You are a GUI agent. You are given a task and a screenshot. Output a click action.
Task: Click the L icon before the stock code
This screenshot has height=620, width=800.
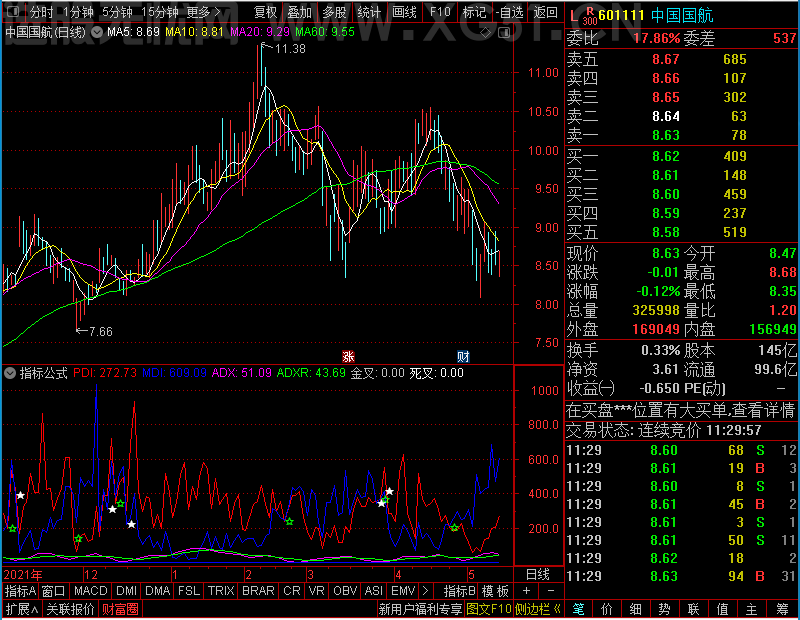[574, 16]
